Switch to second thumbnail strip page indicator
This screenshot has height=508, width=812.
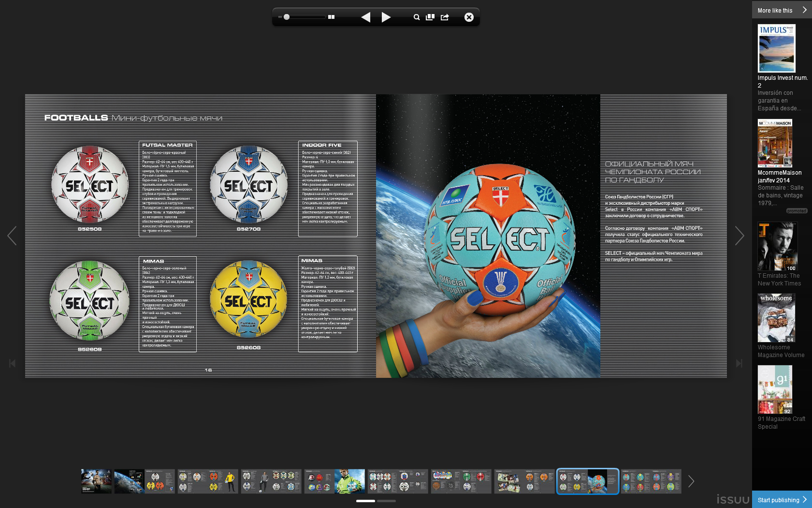[x=386, y=501]
